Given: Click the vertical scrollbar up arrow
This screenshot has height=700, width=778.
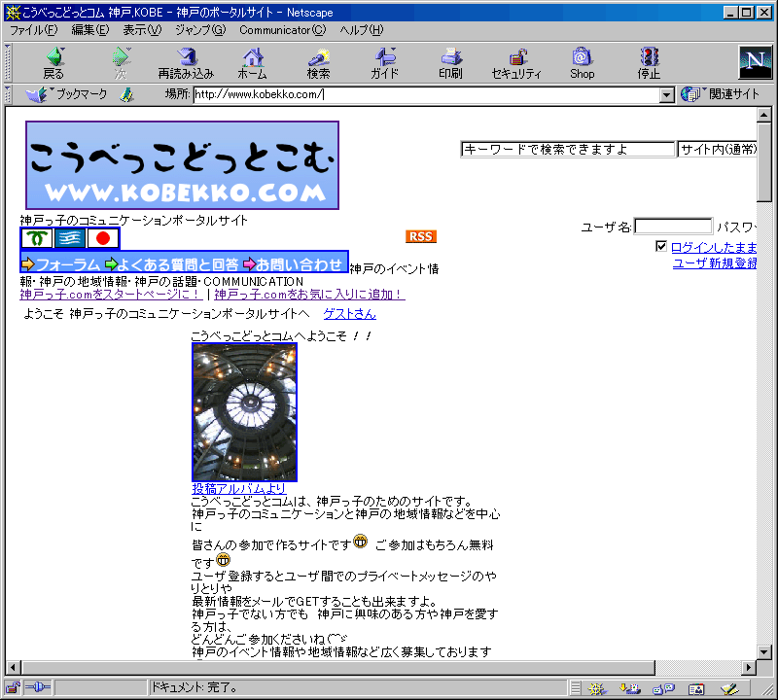Looking at the screenshot, I should pos(763,115).
